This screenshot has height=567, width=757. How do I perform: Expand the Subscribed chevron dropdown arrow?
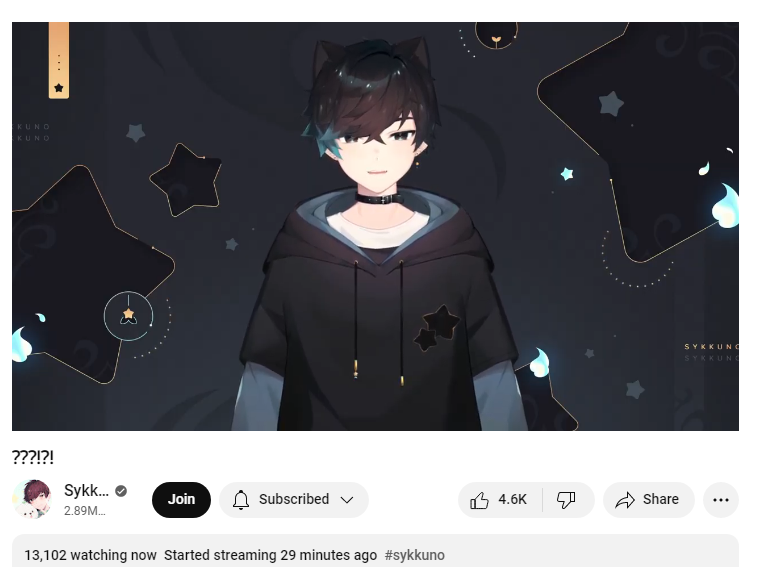point(347,499)
